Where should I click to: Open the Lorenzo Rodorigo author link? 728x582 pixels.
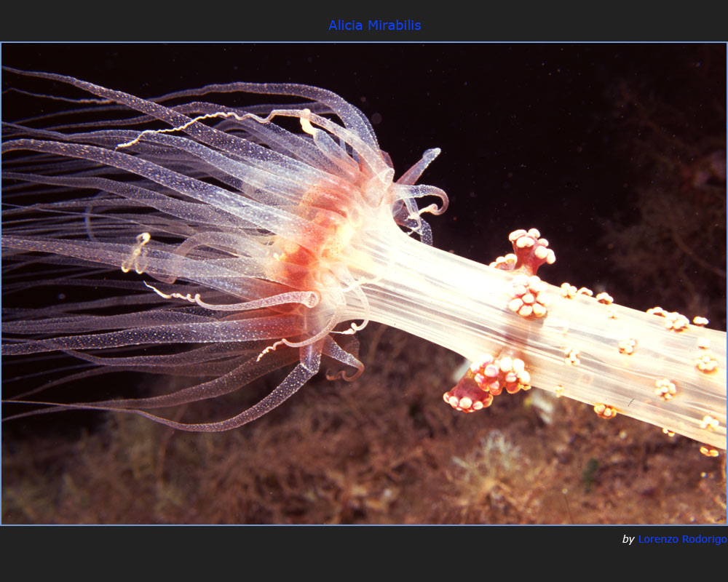[681, 539]
